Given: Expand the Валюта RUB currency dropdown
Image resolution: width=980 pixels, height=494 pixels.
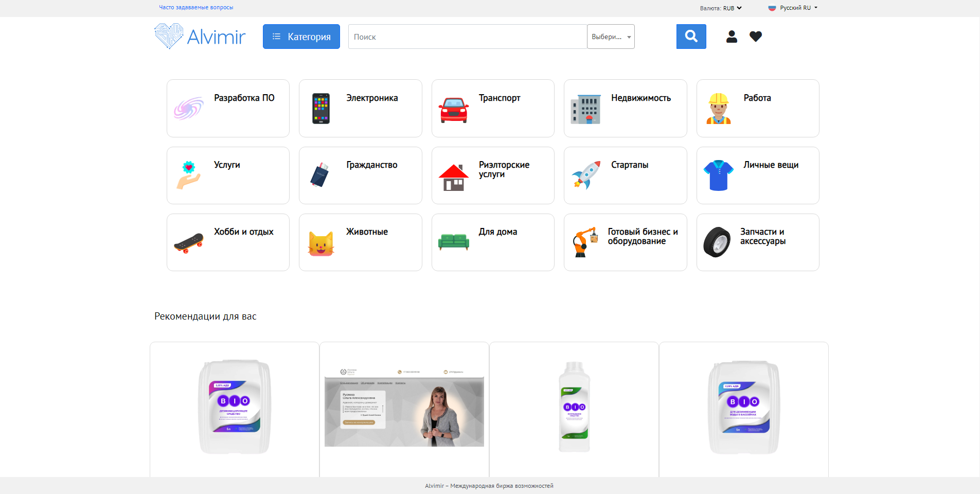Looking at the screenshot, I should click(x=721, y=8).
